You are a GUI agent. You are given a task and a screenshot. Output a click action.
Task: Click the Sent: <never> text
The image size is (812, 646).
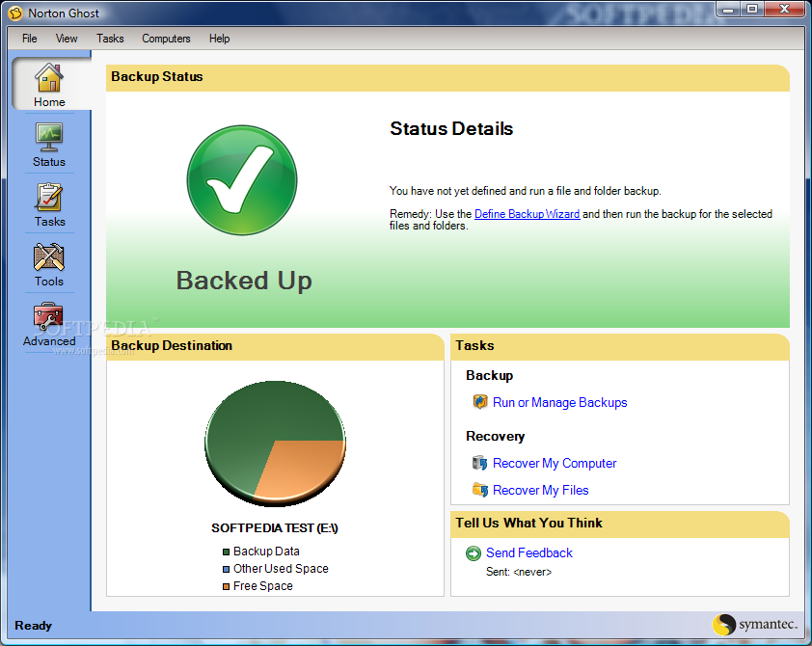coord(519,572)
